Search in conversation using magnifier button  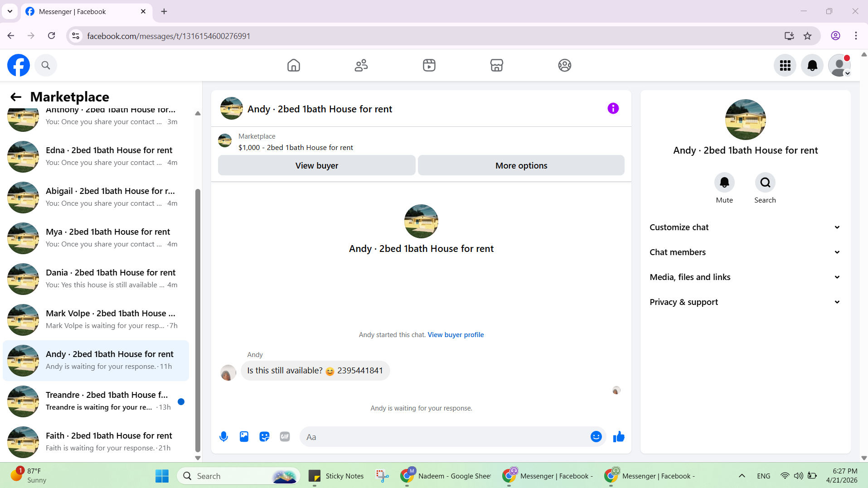click(x=765, y=183)
